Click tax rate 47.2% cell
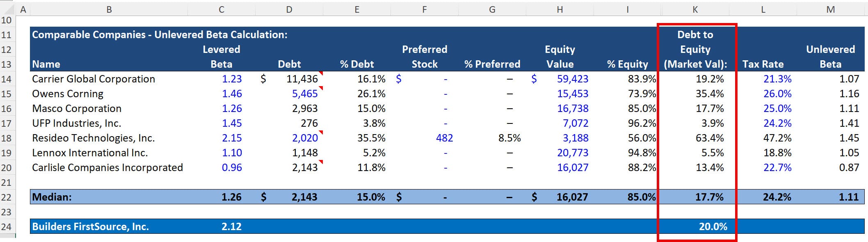868x242 pixels. [777, 138]
